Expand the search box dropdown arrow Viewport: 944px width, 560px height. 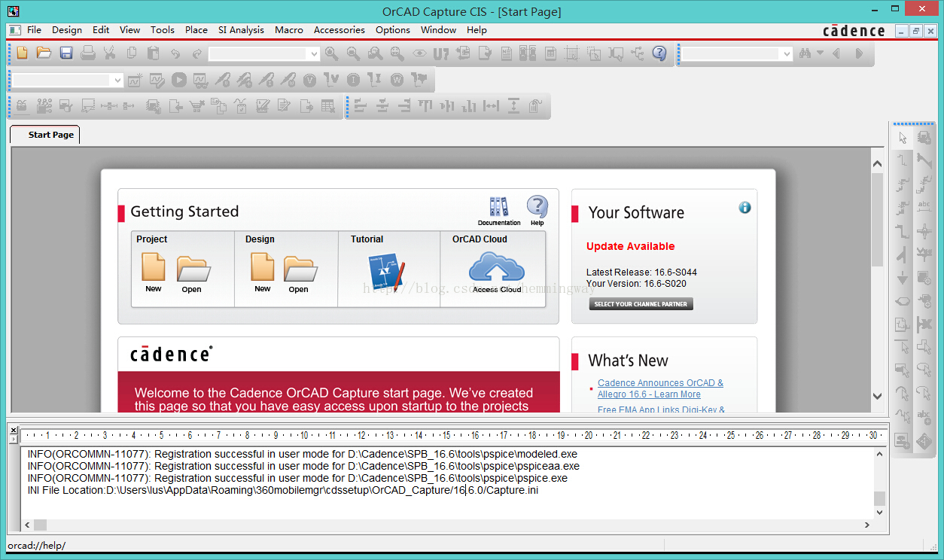787,54
